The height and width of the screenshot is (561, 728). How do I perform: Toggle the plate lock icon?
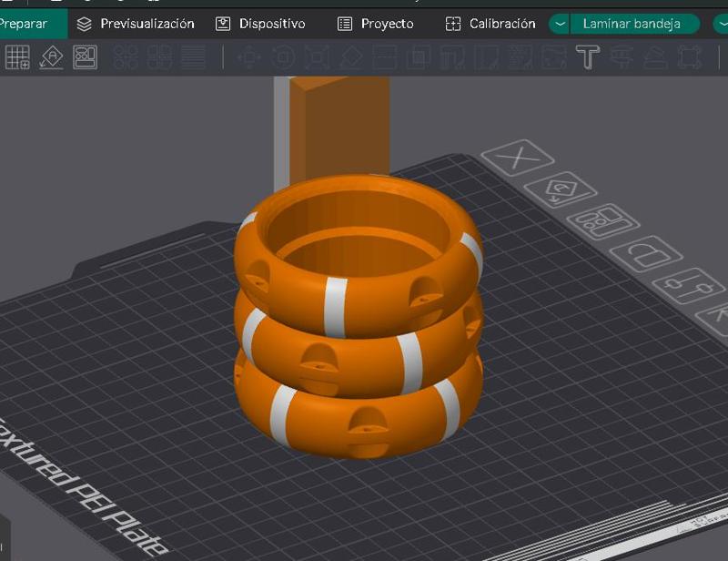pyautogui.click(x=646, y=254)
